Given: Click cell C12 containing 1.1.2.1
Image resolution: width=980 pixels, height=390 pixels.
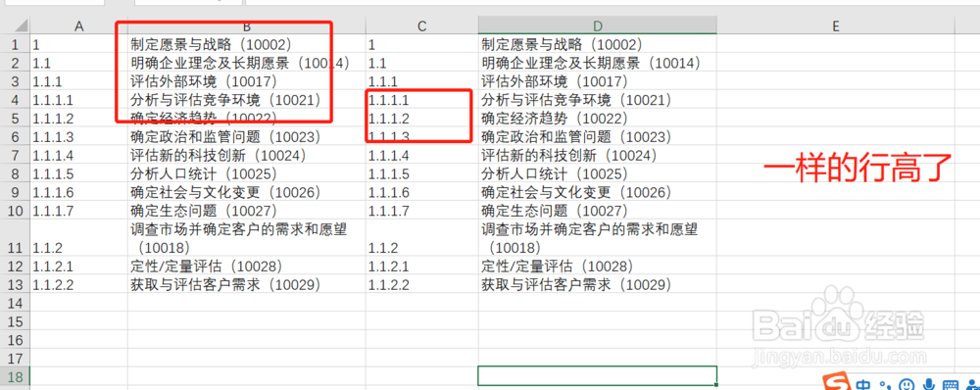Looking at the screenshot, I should click(x=421, y=266).
